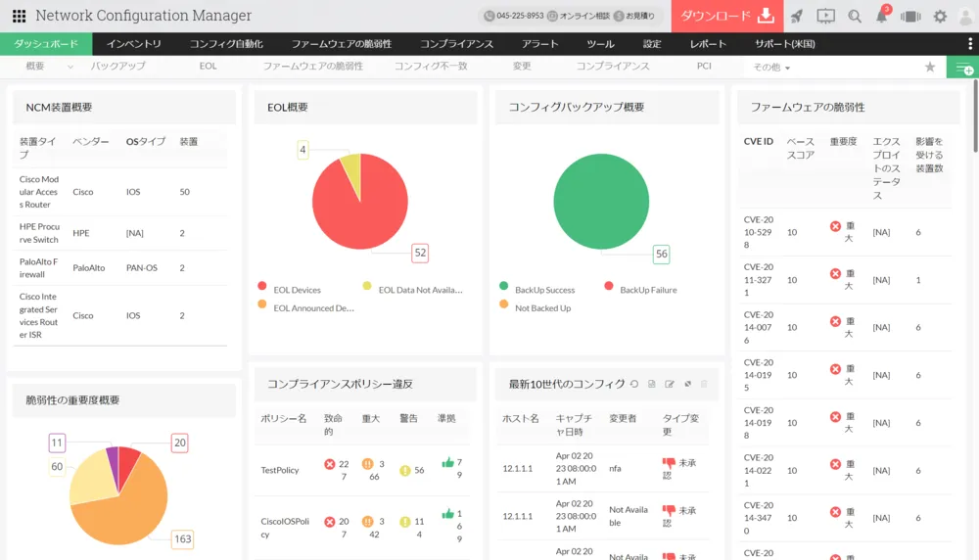Switch to the コンフィグ不一致 sub-tab
979x560 pixels.
coord(430,67)
